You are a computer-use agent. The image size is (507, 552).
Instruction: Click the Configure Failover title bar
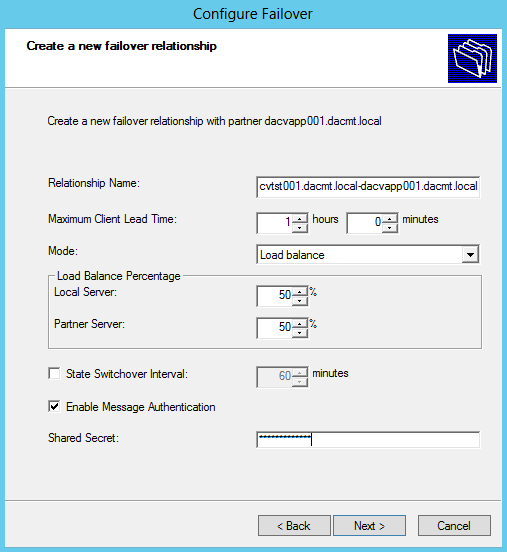coord(253,14)
